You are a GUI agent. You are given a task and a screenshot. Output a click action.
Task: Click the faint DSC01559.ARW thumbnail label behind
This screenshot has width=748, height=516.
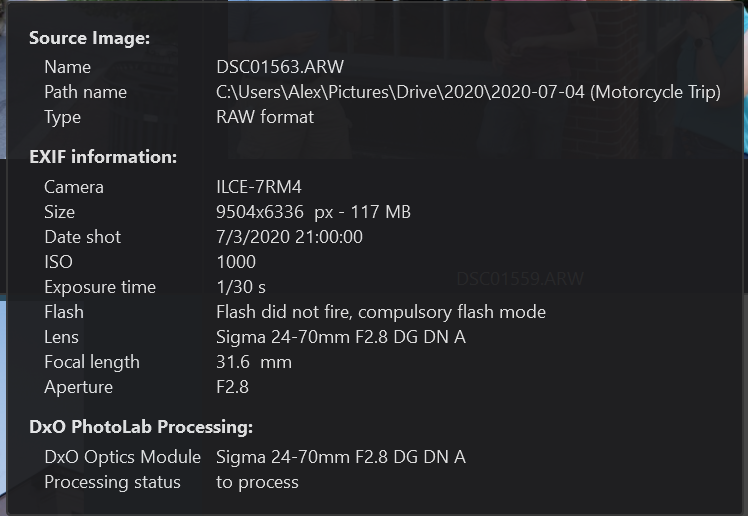click(520, 279)
